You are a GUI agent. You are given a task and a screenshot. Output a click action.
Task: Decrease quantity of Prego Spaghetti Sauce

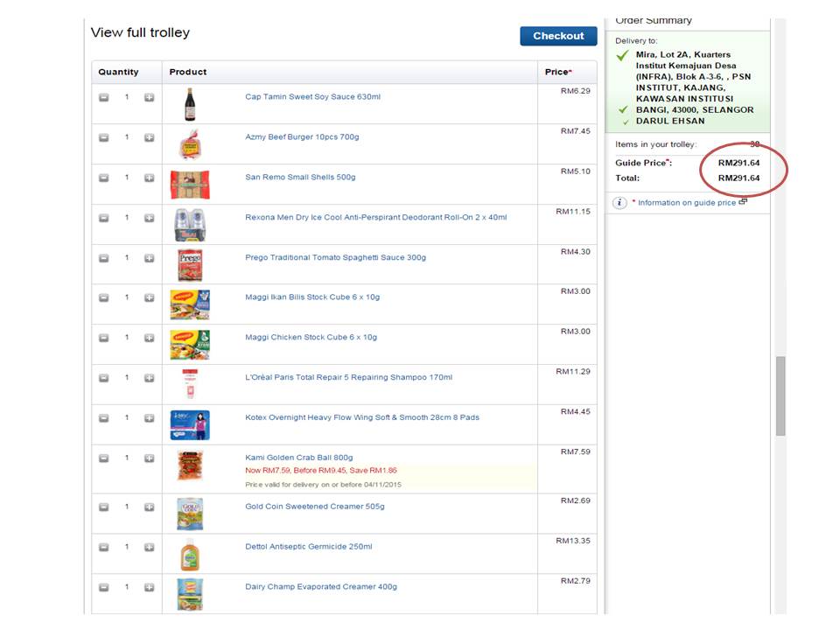[104, 258]
